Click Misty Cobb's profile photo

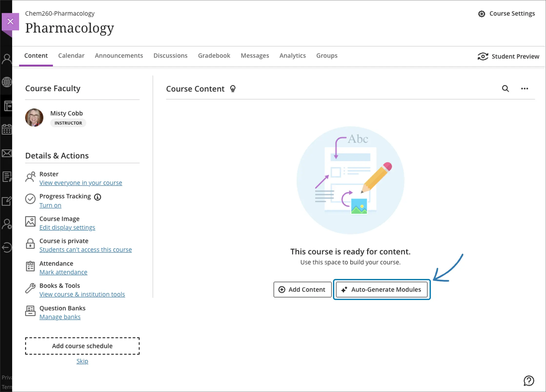pos(34,118)
